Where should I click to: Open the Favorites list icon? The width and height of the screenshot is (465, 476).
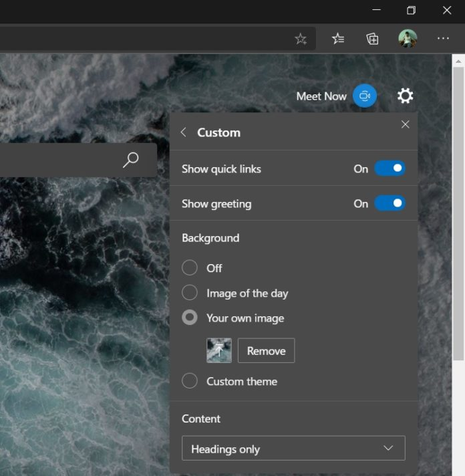[338, 39]
